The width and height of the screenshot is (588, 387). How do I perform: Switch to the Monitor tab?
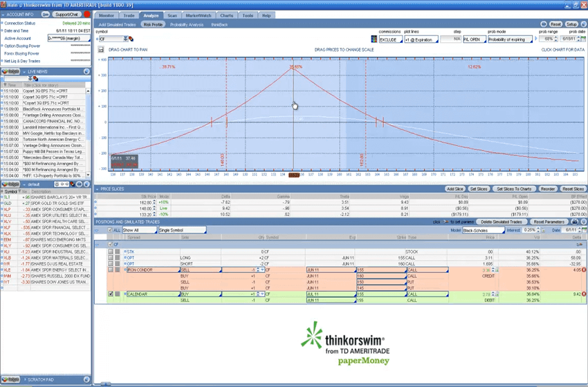107,16
